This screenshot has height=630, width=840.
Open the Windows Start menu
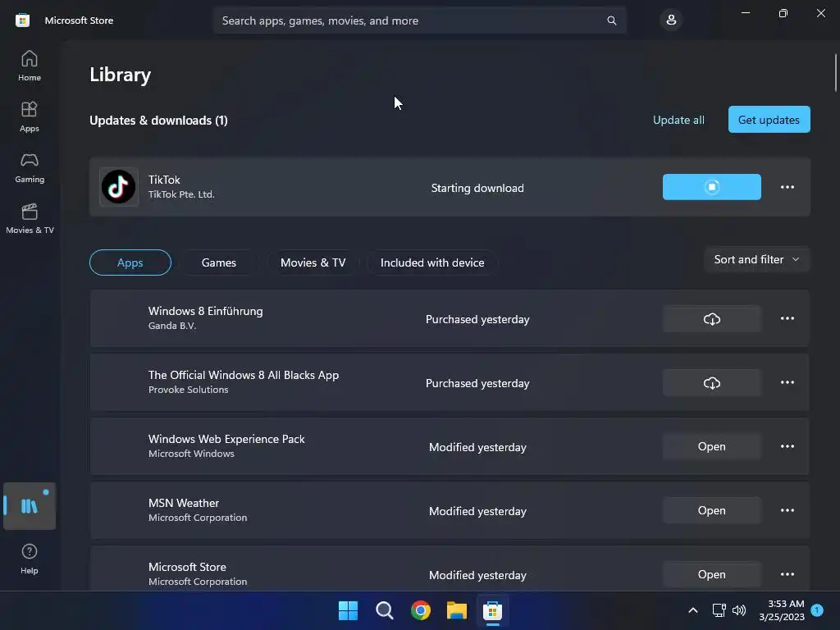(x=348, y=610)
